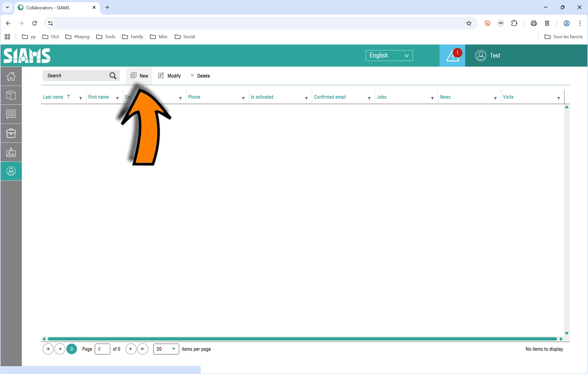Open the home page from sidebar
This screenshot has height=374, width=588.
coord(11,76)
